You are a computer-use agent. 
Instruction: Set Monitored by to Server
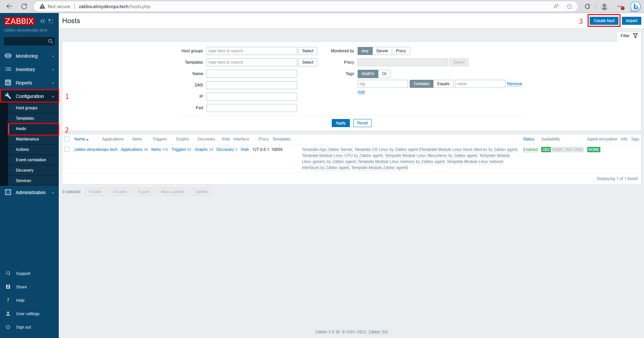382,51
